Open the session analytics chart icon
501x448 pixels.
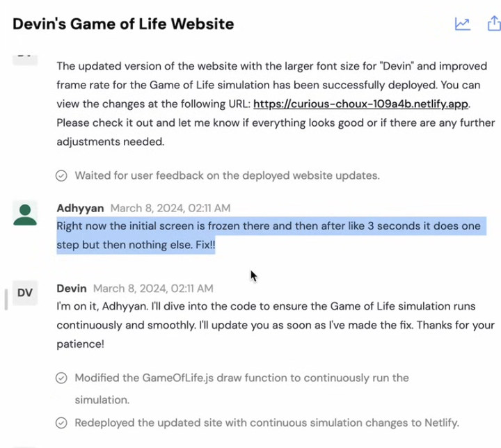[462, 24]
